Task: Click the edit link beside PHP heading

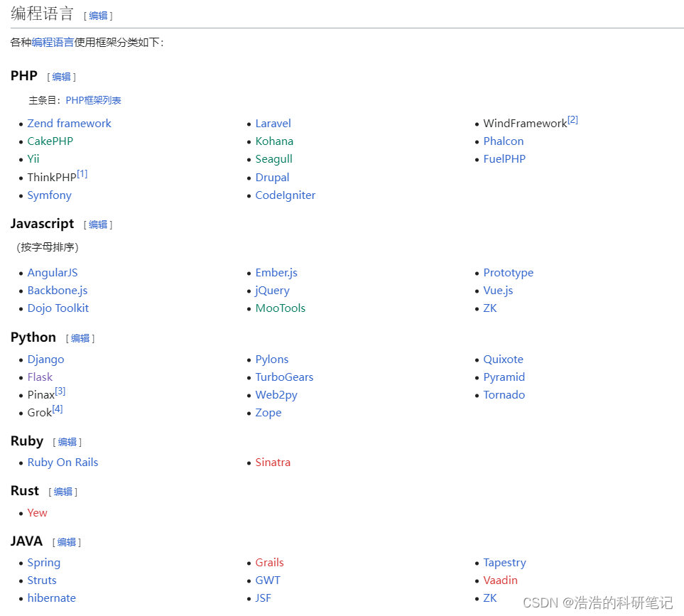Action: 62,77
